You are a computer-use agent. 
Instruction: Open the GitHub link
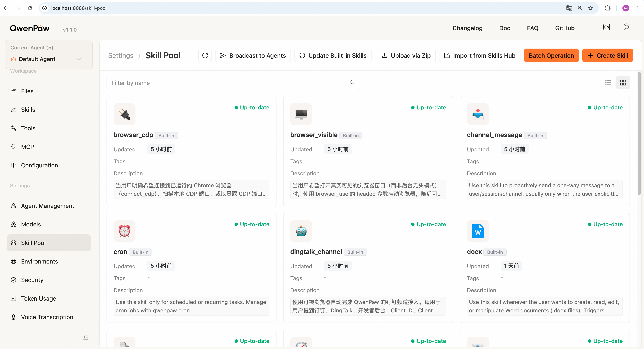coord(565,28)
